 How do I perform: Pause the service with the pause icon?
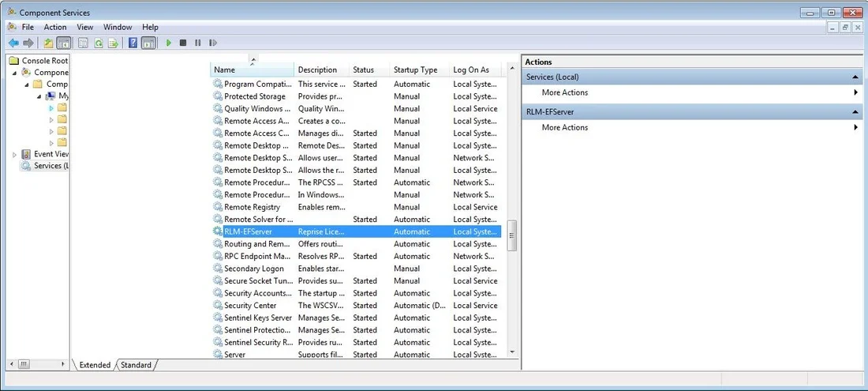(197, 43)
